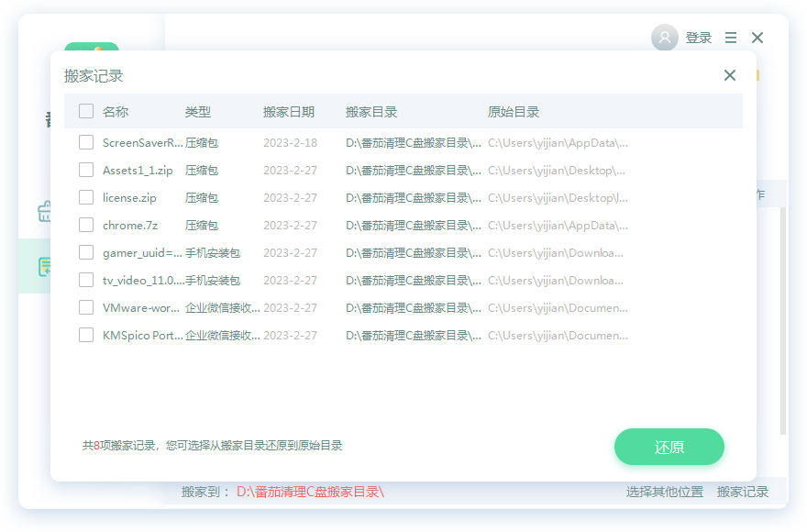
Task: Check the tv_video_11.0 entry checkbox
Action: click(x=87, y=280)
